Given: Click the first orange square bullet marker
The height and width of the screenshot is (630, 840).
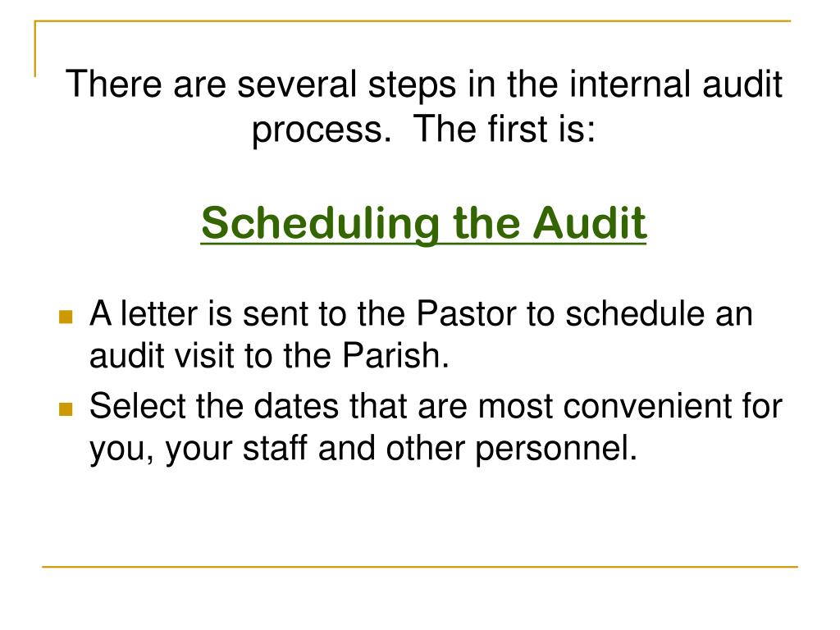Looking at the screenshot, I should pyautogui.click(x=67, y=317).
